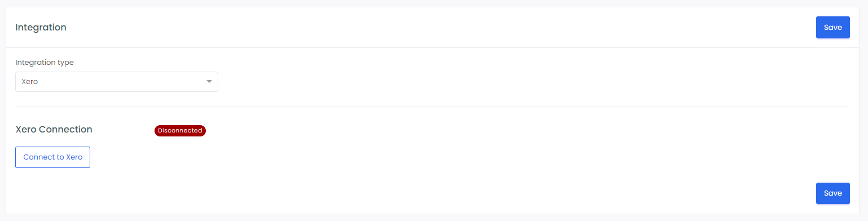Select the Integration section heading
868x221 pixels.
(41, 27)
